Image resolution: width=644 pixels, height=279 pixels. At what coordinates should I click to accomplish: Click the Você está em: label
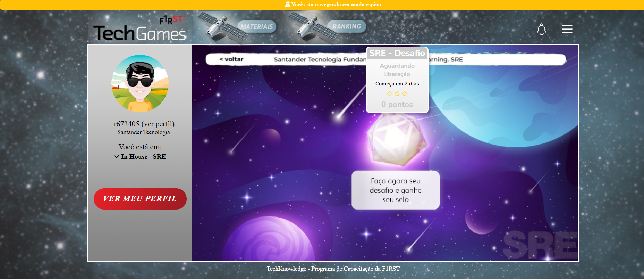140,147
